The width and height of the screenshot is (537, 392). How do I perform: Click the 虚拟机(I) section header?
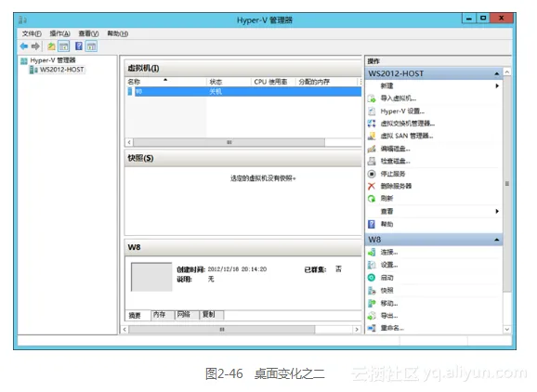pyautogui.click(x=242, y=68)
